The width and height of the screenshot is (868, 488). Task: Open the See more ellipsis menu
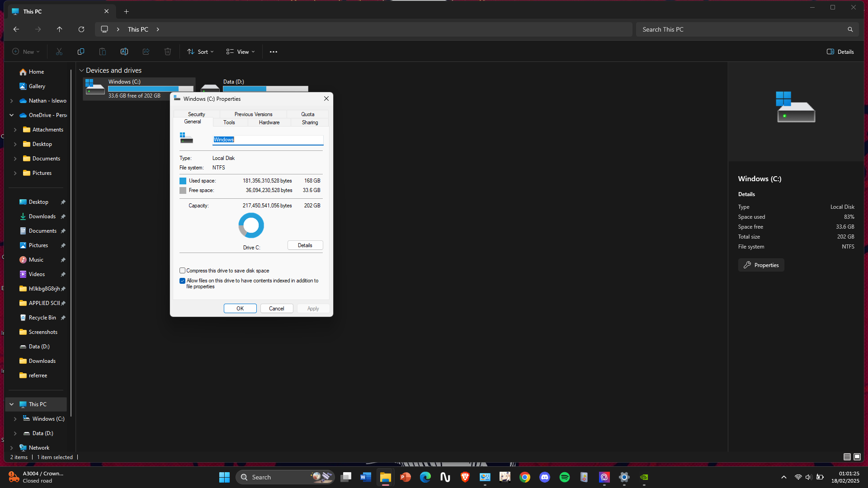[274, 52]
